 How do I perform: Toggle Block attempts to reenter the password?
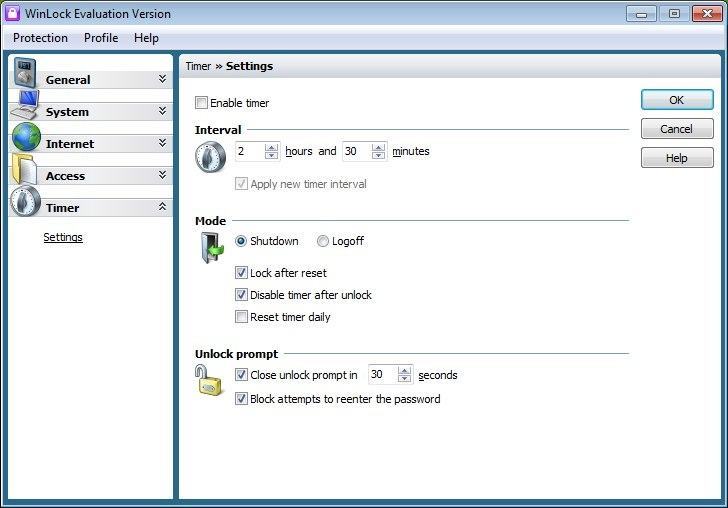coord(241,398)
